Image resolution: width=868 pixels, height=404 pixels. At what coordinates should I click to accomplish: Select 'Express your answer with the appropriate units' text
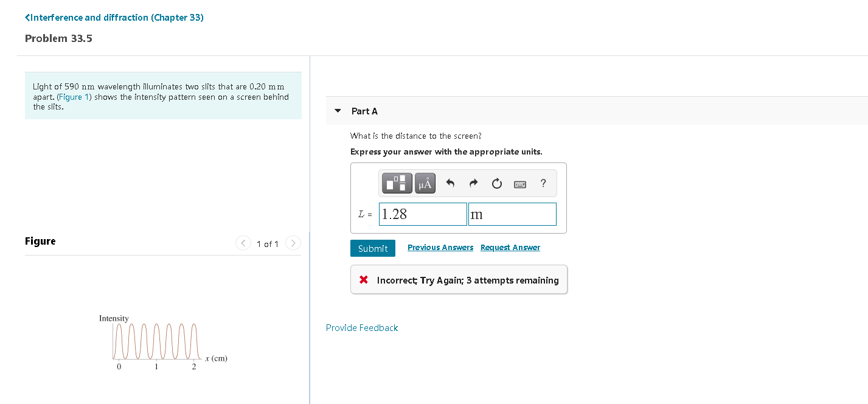point(446,152)
